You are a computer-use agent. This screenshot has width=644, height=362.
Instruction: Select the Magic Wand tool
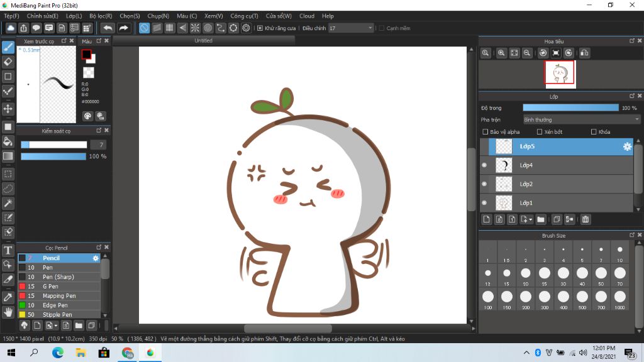(8, 203)
